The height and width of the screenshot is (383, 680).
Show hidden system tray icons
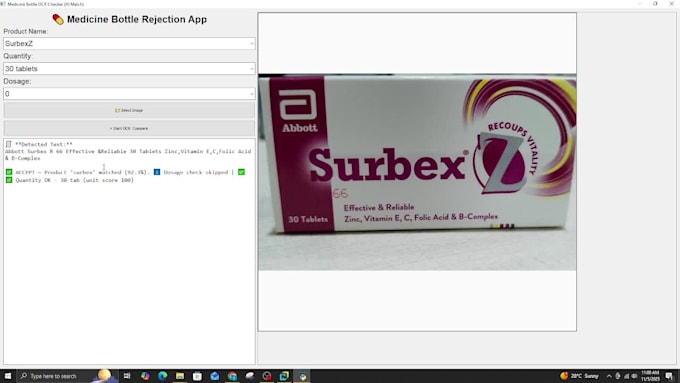pyautogui.click(x=609, y=376)
